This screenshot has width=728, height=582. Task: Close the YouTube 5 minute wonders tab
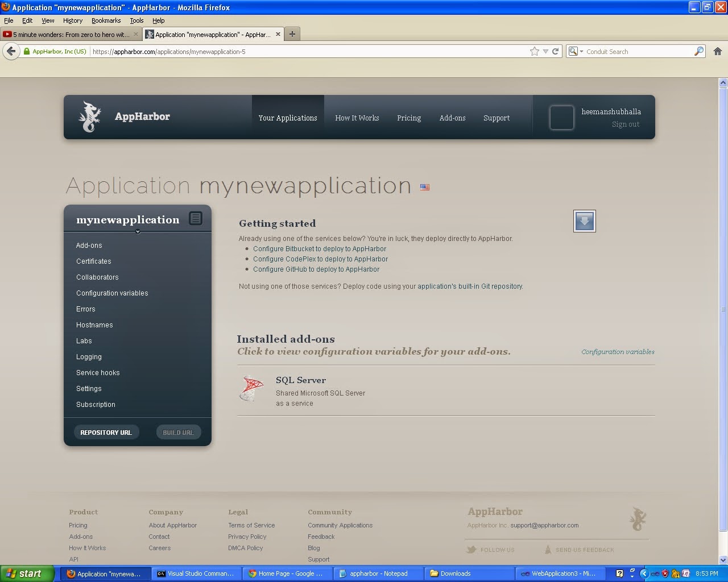tap(135, 34)
